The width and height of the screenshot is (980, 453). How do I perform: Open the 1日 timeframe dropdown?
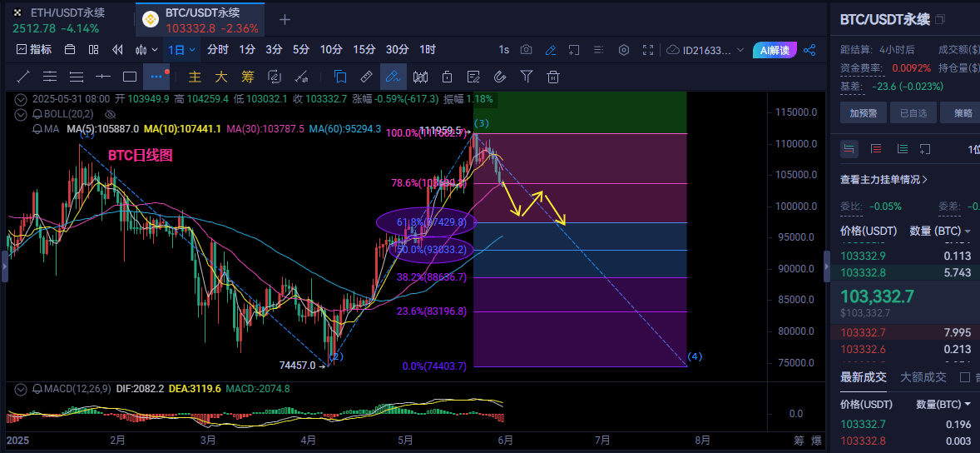coord(182,50)
